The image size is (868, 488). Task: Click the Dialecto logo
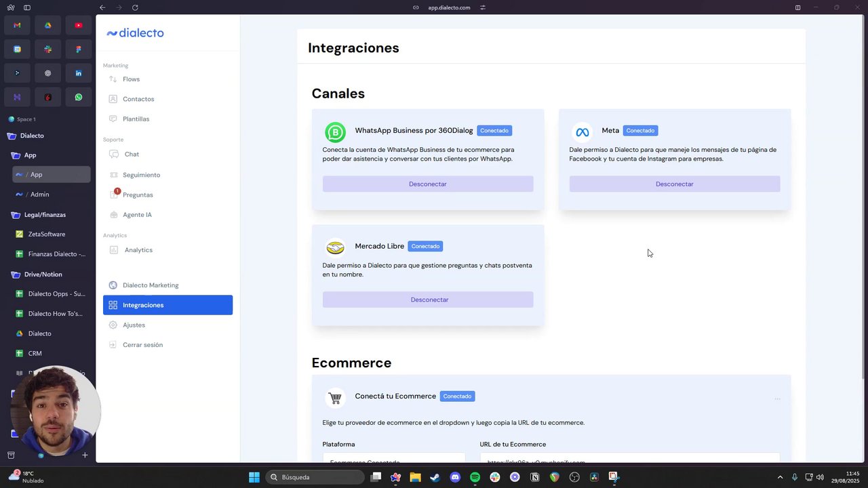tap(135, 33)
